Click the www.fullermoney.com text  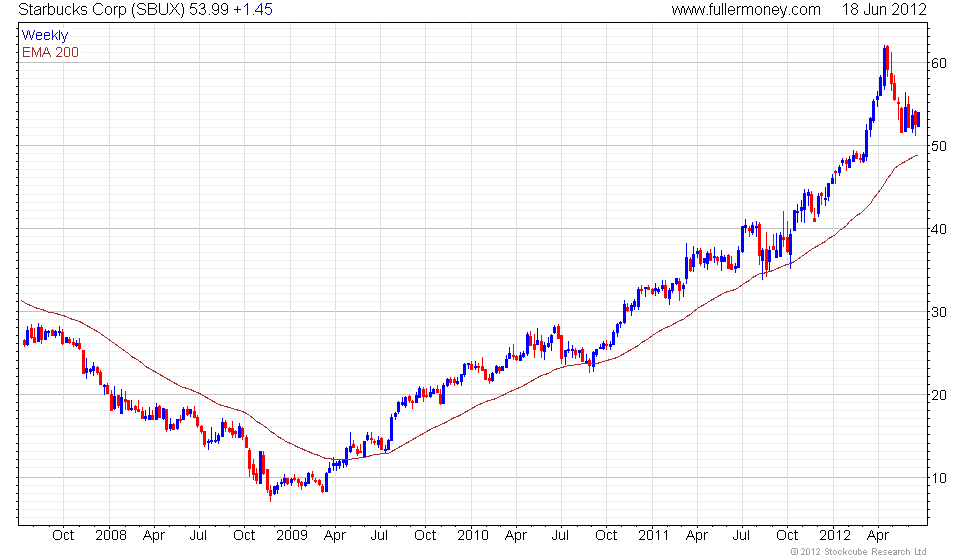point(746,9)
